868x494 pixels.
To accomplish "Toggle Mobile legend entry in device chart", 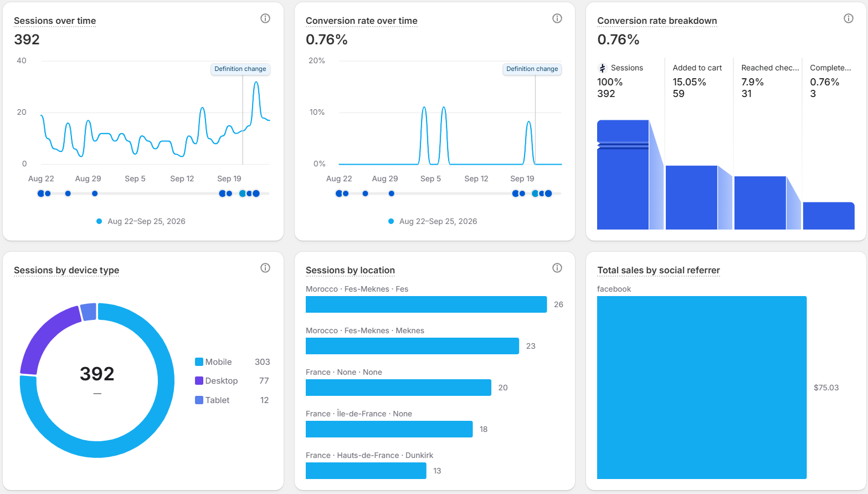I will 213,362.
